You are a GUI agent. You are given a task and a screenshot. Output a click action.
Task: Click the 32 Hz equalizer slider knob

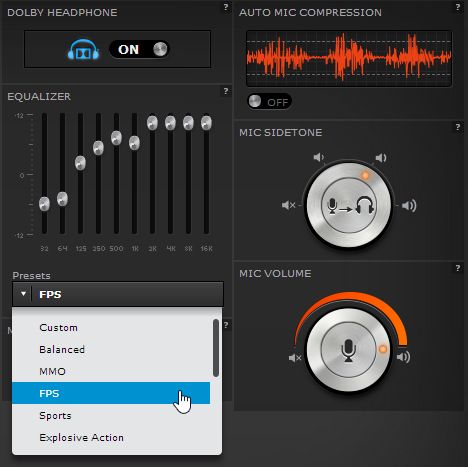point(44,204)
